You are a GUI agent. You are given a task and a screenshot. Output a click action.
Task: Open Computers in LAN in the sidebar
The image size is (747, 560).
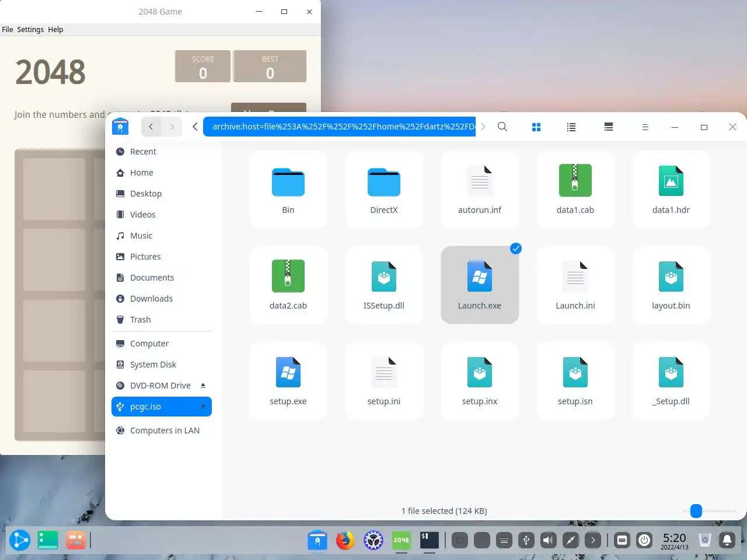click(x=161, y=430)
